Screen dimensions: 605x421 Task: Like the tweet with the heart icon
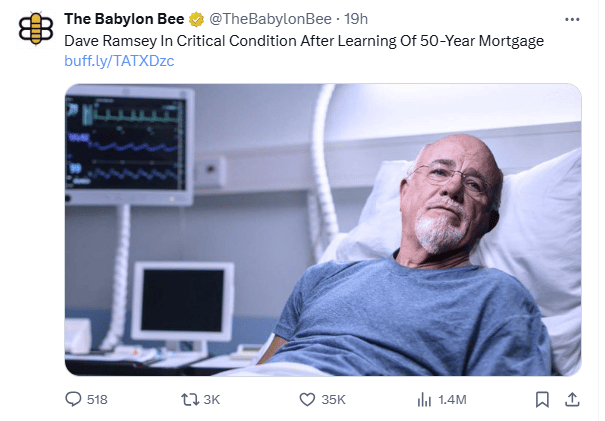[x=308, y=399]
